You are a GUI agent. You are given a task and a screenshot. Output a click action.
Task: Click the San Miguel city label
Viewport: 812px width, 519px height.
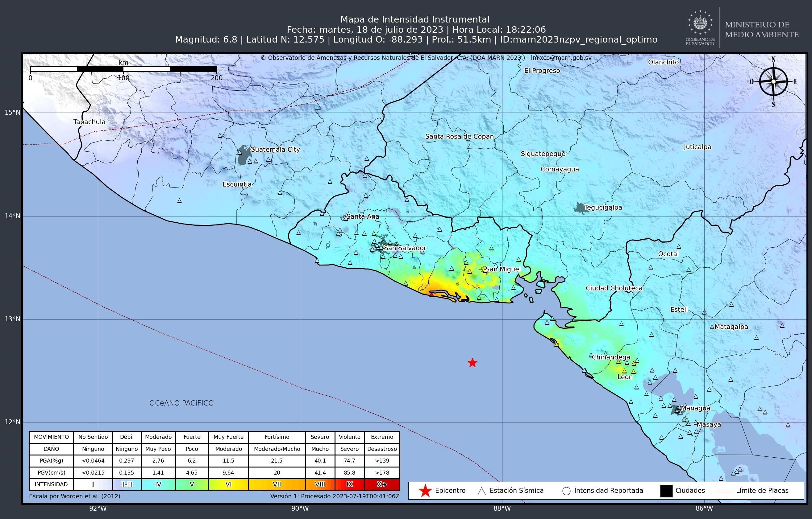point(503,269)
